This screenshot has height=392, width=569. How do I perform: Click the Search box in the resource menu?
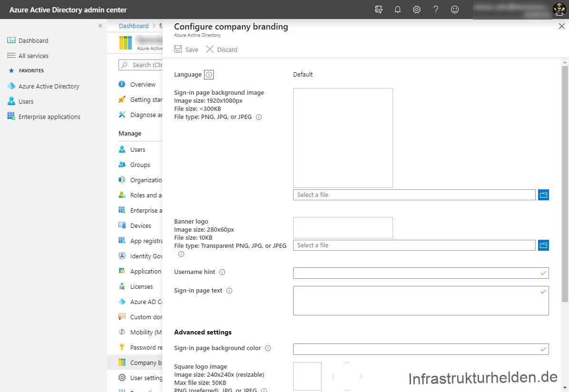[140, 65]
